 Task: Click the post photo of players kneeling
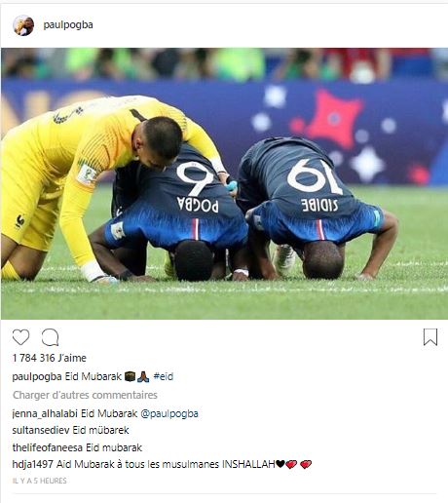pos(224,183)
